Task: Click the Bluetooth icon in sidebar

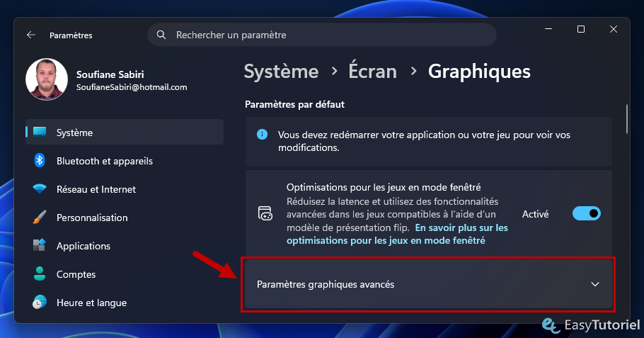Action: 40,160
